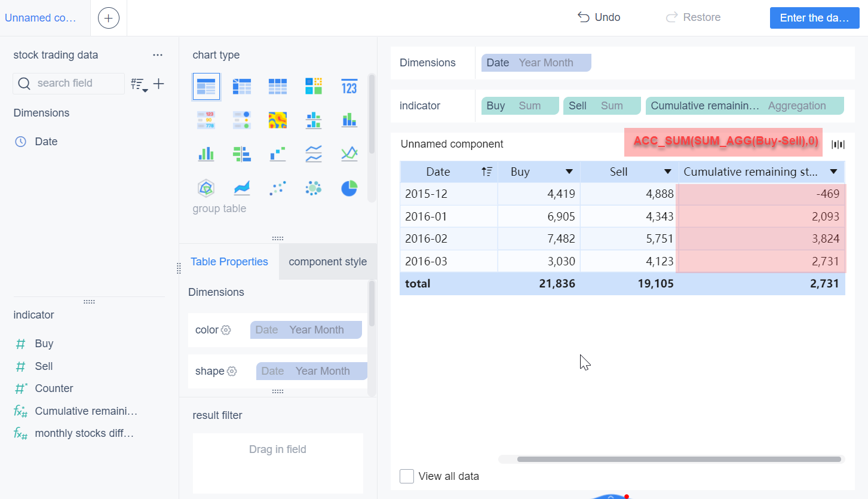Image resolution: width=868 pixels, height=499 pixels.
Task: Open Cumulative remaining column header dropdown
Action: pos(833,172)
